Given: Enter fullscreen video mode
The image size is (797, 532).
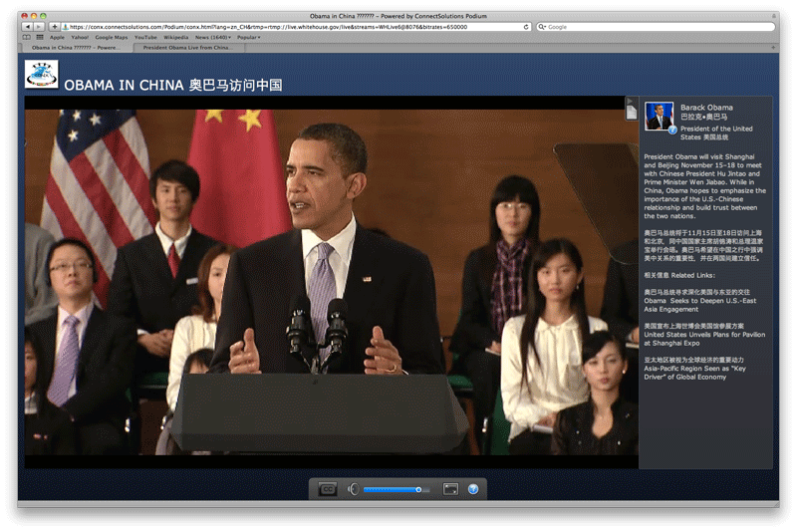Looking at the screenshot, I should coord(450,489).
